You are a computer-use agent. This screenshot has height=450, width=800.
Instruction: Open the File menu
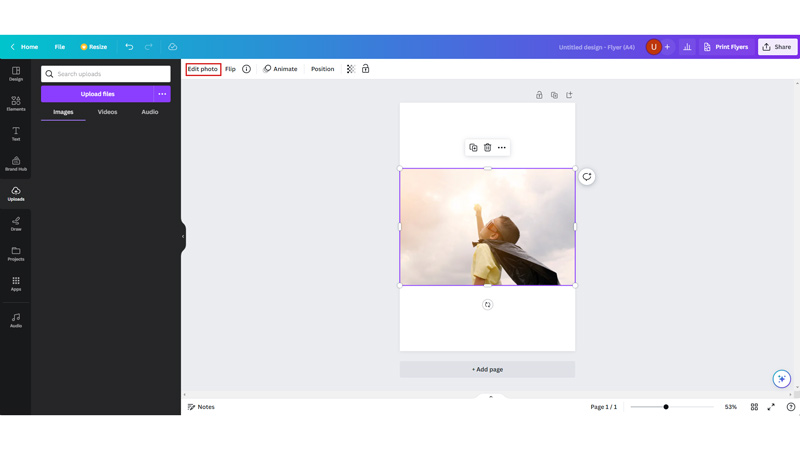coord(60,47)
